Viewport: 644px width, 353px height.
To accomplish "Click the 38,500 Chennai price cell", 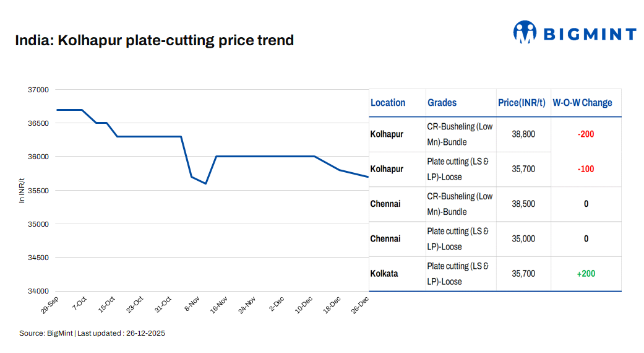I will (x=523, y=204).
